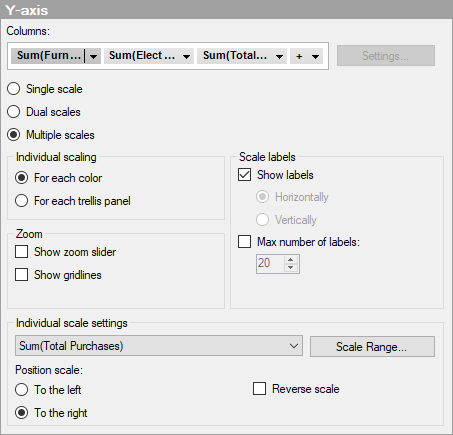Screen dimensions: 453x435
Task: Check the Reverse scale checkbox
Action: pyautogui.click(x=259, y=389)
